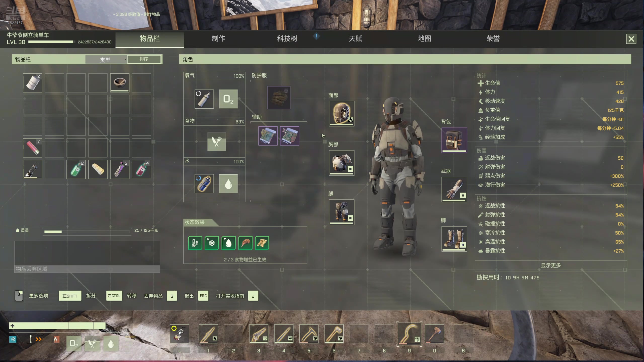Viewport: 644px width, 362px height.
Task: Select the 防护服 envirosuit slot
Action: coord(279,98)
